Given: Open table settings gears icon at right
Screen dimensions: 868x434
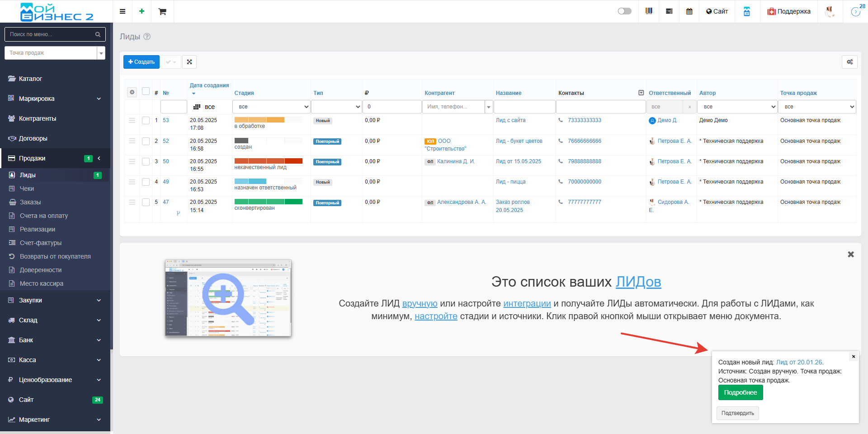Looking at the screenshot, I should point(849,62).
